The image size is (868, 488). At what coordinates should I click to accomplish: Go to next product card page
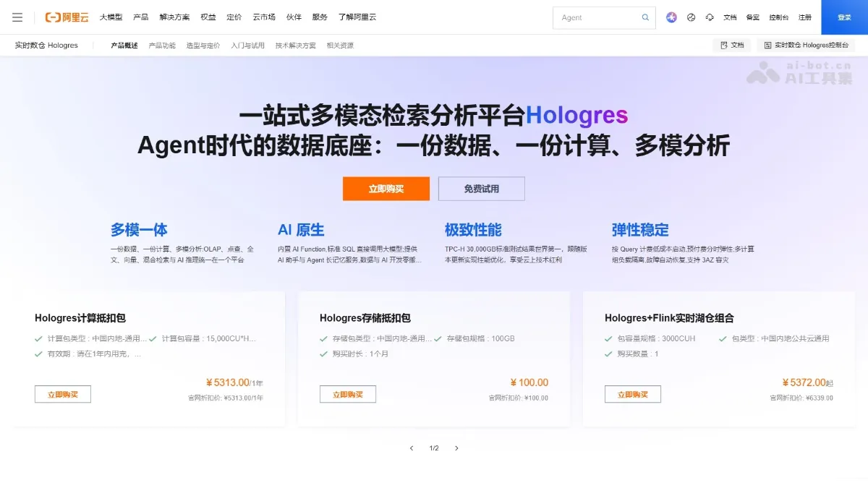[456, 448]
